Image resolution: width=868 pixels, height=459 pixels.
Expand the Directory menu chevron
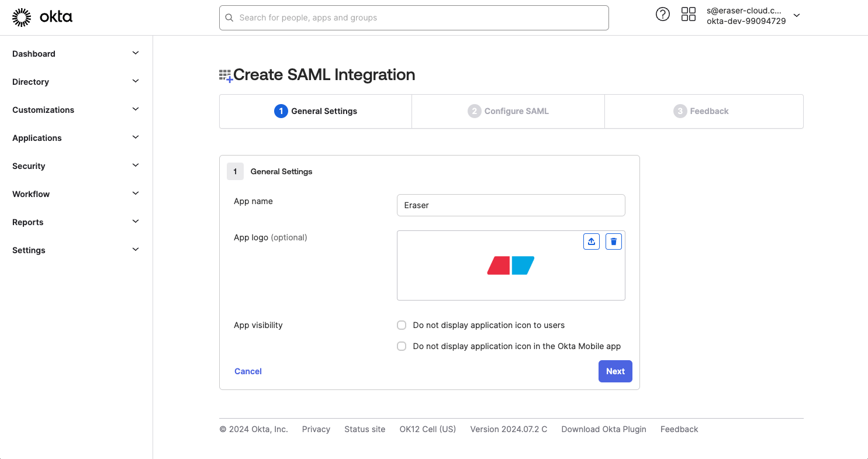tap(136, 81)
